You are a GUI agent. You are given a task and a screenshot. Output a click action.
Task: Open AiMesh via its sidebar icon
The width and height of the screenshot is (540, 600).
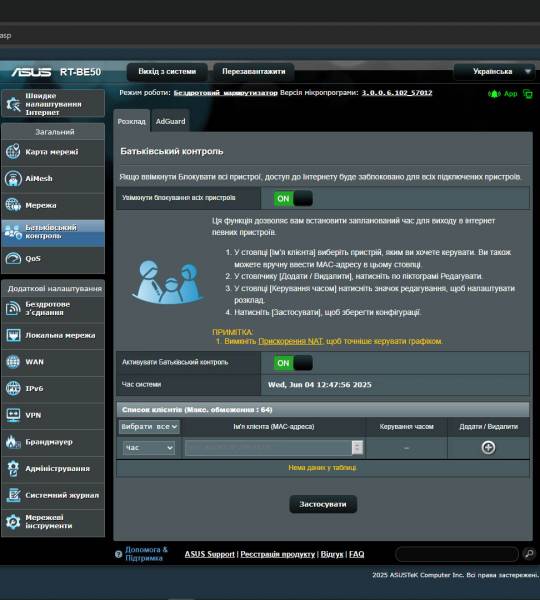point(13,178)
